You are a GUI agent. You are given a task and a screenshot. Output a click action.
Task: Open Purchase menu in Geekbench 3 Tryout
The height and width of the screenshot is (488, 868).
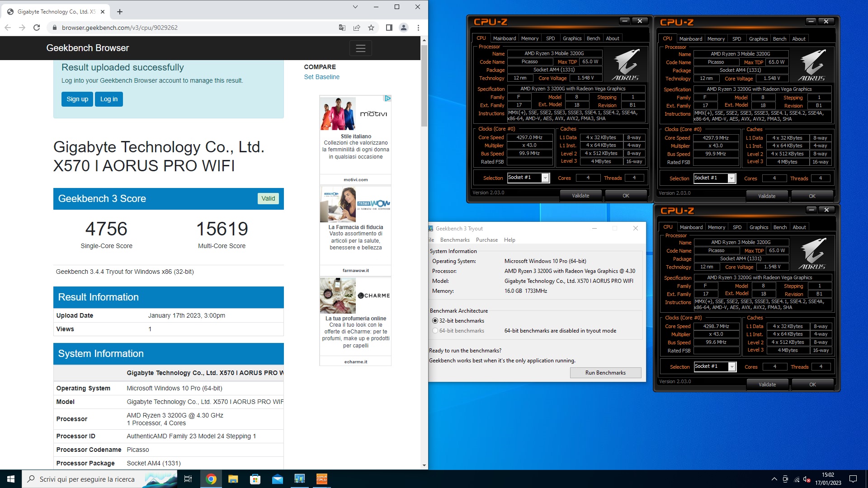(487, 240)
